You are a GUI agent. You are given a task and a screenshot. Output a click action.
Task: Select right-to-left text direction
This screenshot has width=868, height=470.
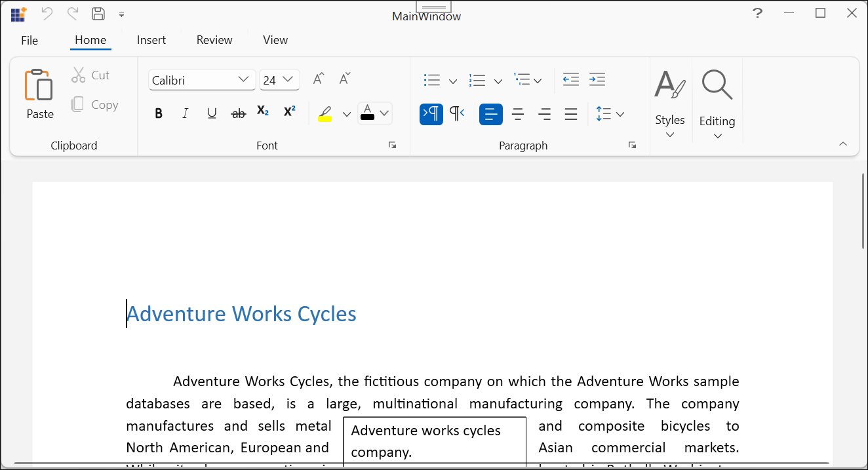[x=457, y=114]
